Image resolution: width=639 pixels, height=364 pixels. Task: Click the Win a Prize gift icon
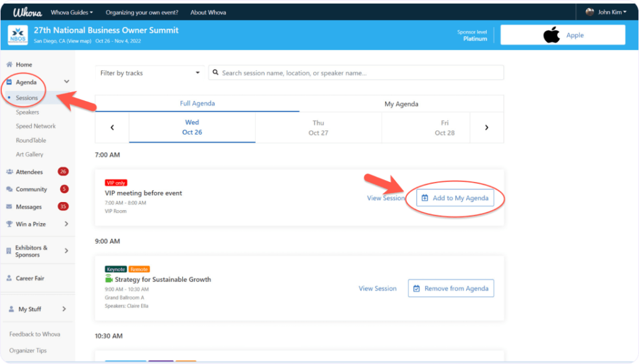tap(11, 224)
